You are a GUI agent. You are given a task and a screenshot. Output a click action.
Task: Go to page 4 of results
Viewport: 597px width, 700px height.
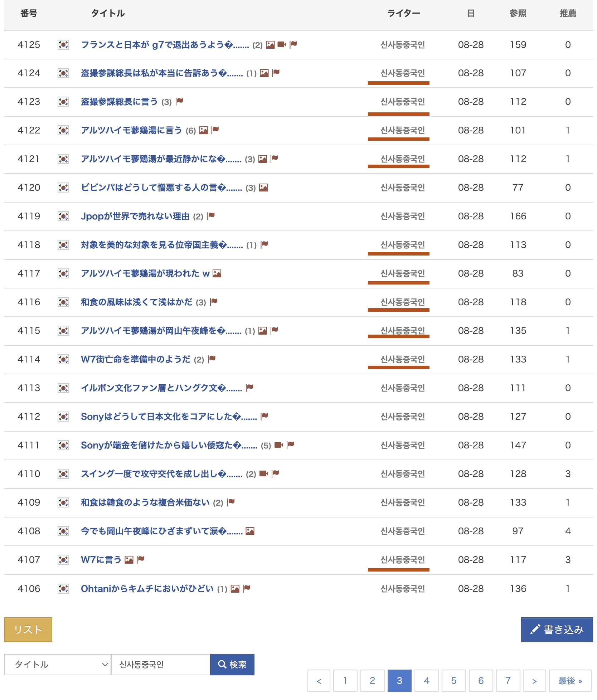(426, 681)
